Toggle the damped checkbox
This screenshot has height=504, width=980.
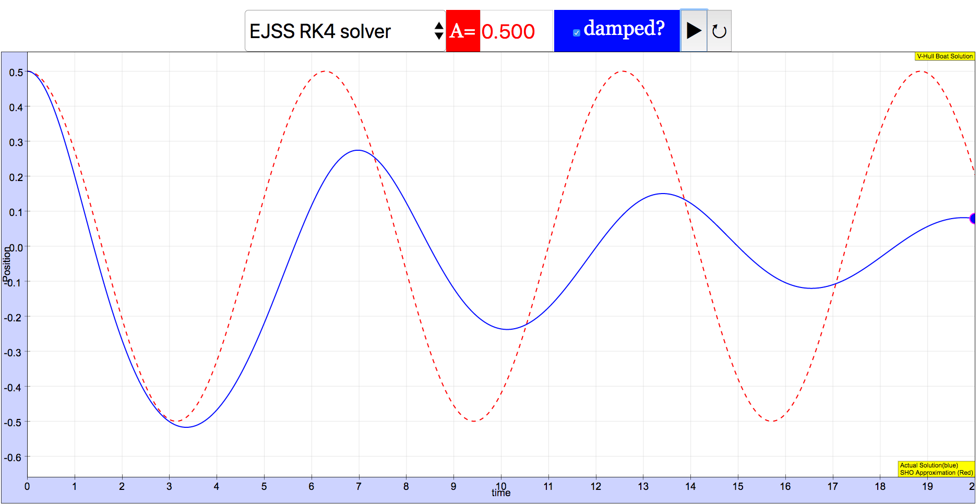point(576,33)
